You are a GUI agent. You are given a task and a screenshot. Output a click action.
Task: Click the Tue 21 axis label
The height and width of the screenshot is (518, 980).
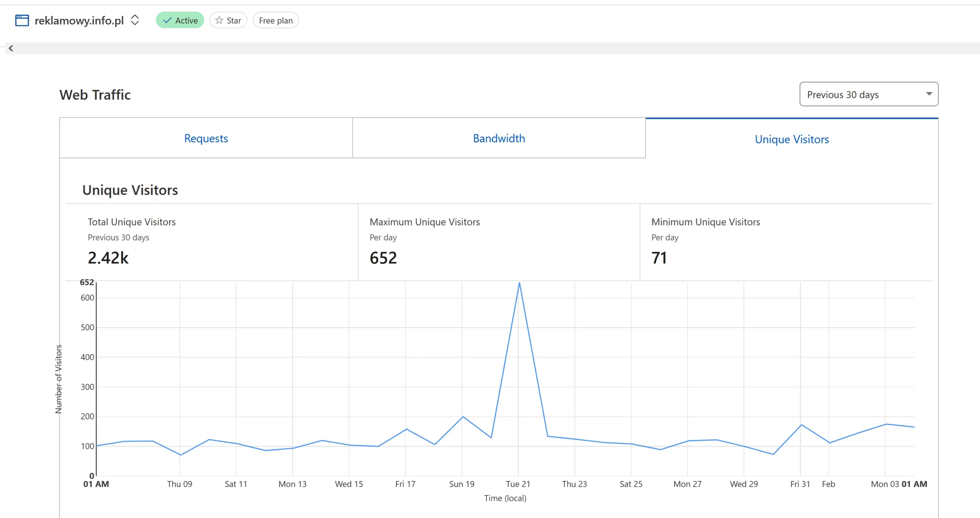tap(518, 484)
